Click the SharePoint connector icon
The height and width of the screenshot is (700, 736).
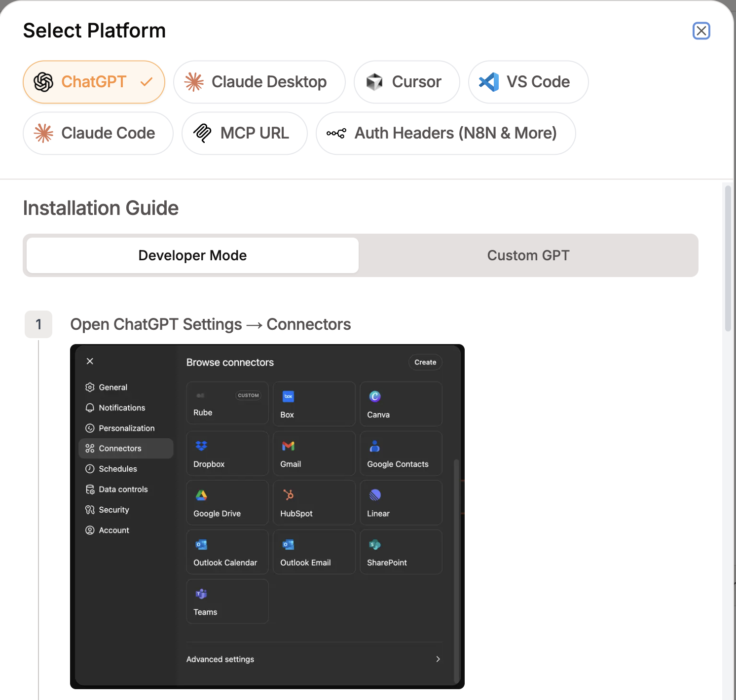coord(375,545)
